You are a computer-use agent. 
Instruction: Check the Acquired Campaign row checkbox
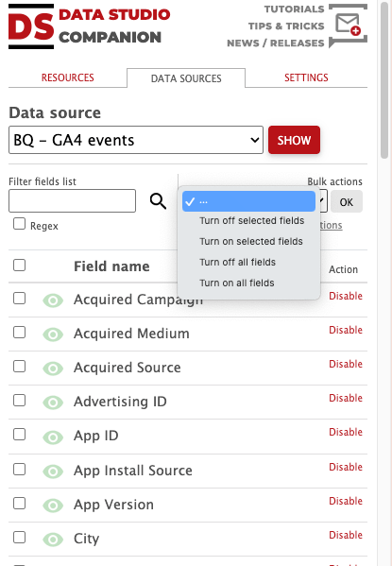tap(20, 299)
